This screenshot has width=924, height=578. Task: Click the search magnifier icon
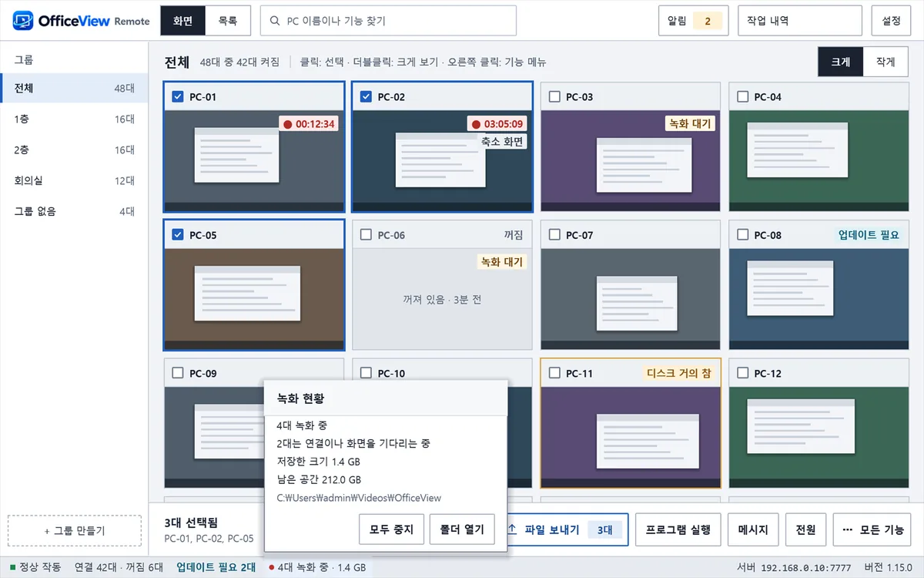coord(275,21)
